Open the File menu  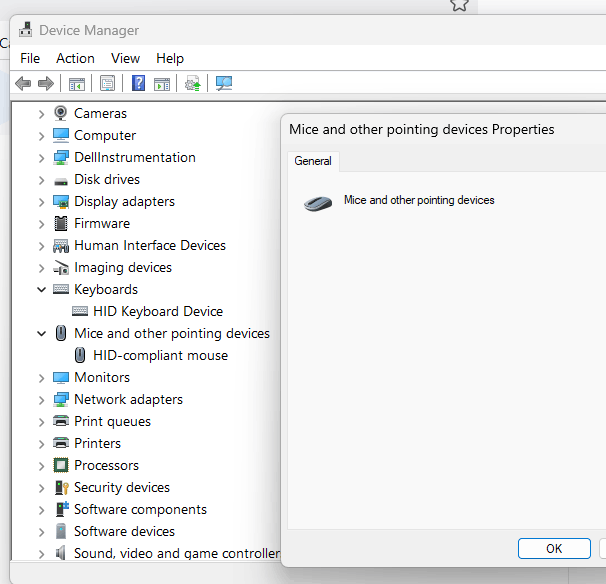pyautogui.click(x=30, y=58)
